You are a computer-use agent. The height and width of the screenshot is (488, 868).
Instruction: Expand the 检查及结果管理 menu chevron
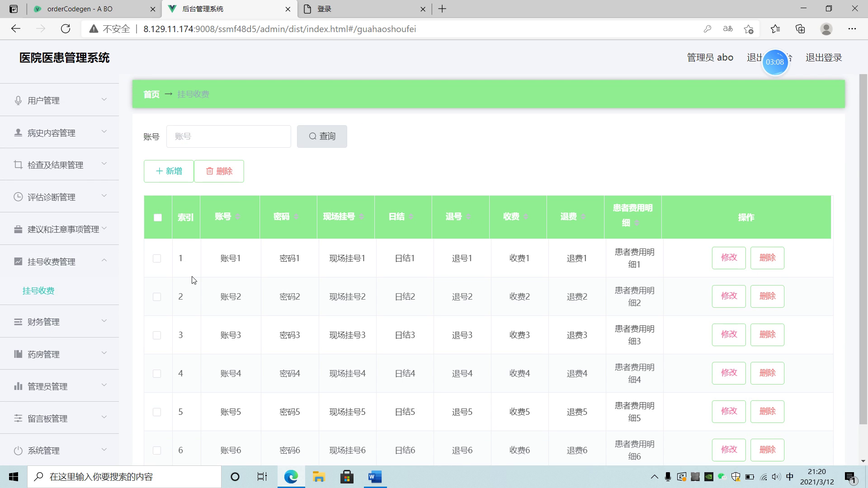pyautogui.click(x=104, y=164)
